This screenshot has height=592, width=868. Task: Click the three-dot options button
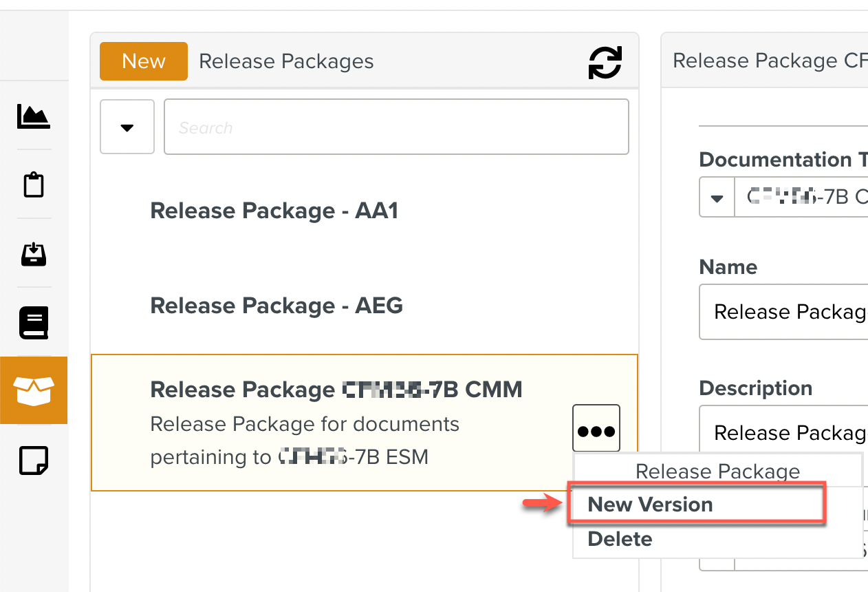596,431
